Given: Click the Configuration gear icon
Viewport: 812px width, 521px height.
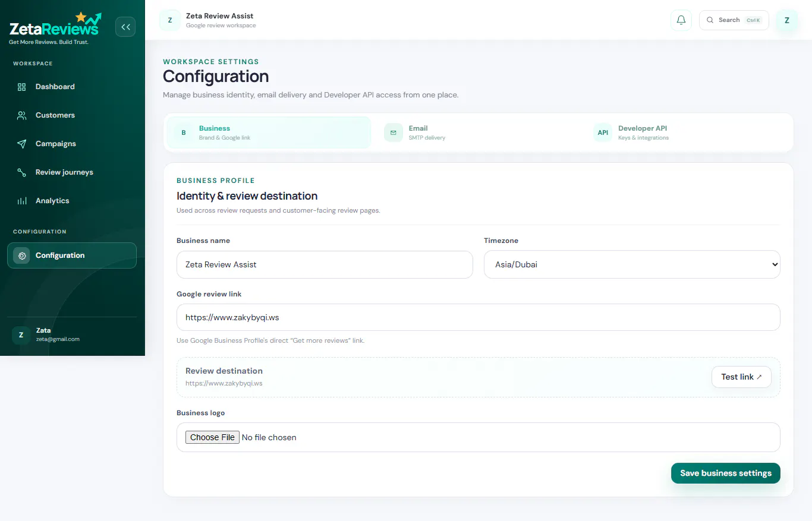Looking at the screenshot, I should click(21, 255).
